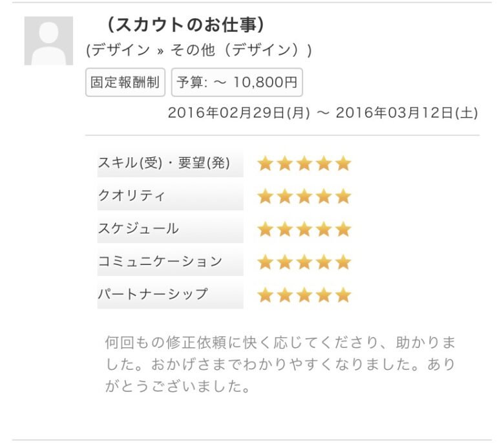Click the gray user avatar thumbnail
Image resolution: width=504 pixels, height=443 pixels.
click(x=48, y=41)
